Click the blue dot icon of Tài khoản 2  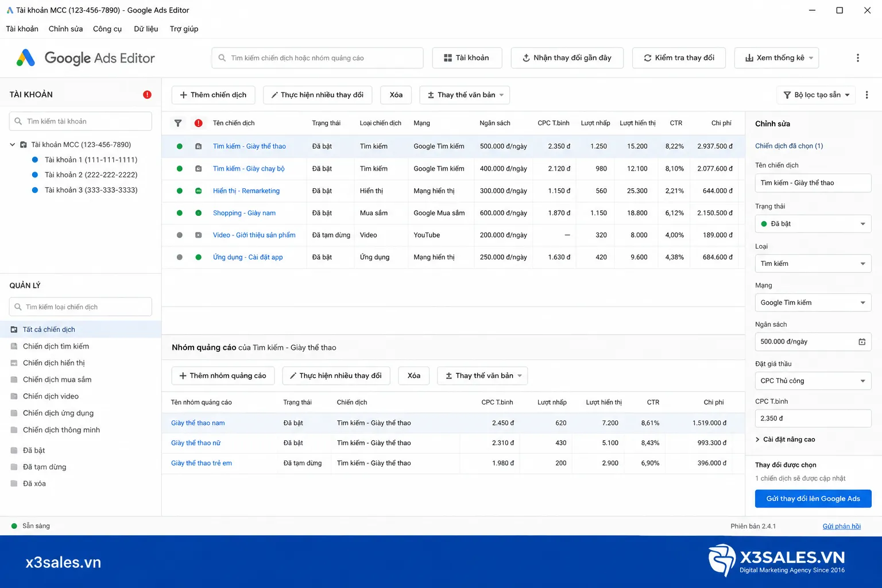[x=35, y=175]
